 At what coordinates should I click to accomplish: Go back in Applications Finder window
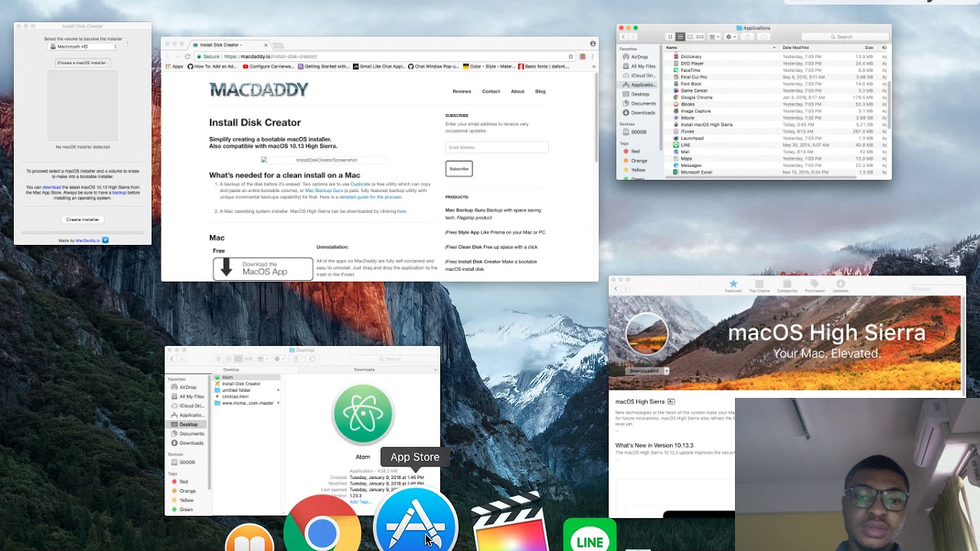(x=623, y=37)
